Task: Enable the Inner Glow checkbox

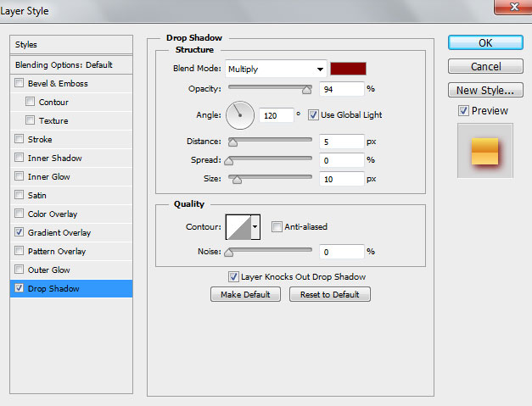Action: click(x=19, y=176)
